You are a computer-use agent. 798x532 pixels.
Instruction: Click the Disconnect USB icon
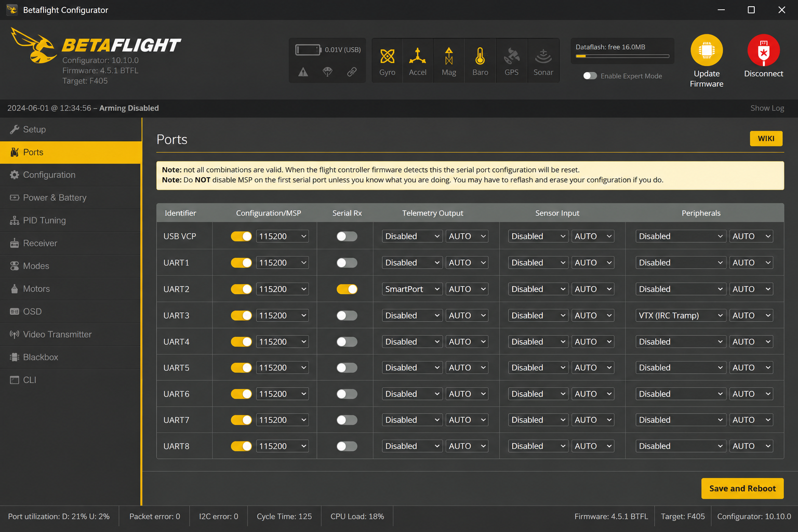763,50
